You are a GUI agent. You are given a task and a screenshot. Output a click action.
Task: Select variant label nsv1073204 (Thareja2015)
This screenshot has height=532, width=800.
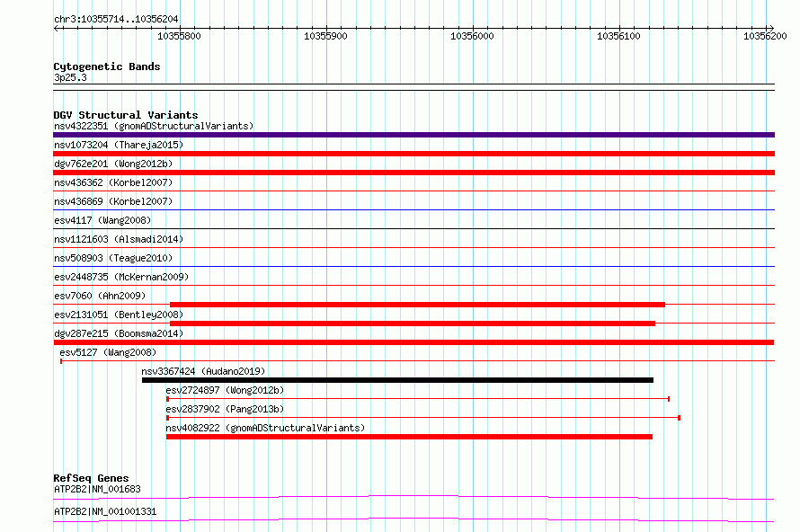pos(119,145)
